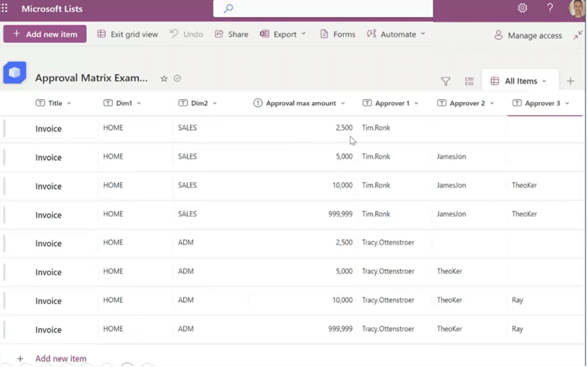Toggle the star to favorite this list
Screen dimensions: 588x367
163,79
